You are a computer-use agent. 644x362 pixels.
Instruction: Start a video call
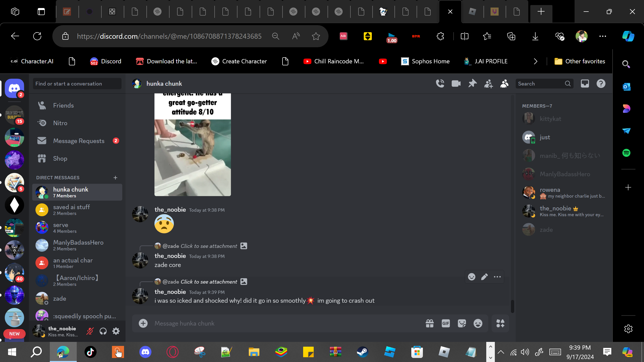(x=456, y=83)
